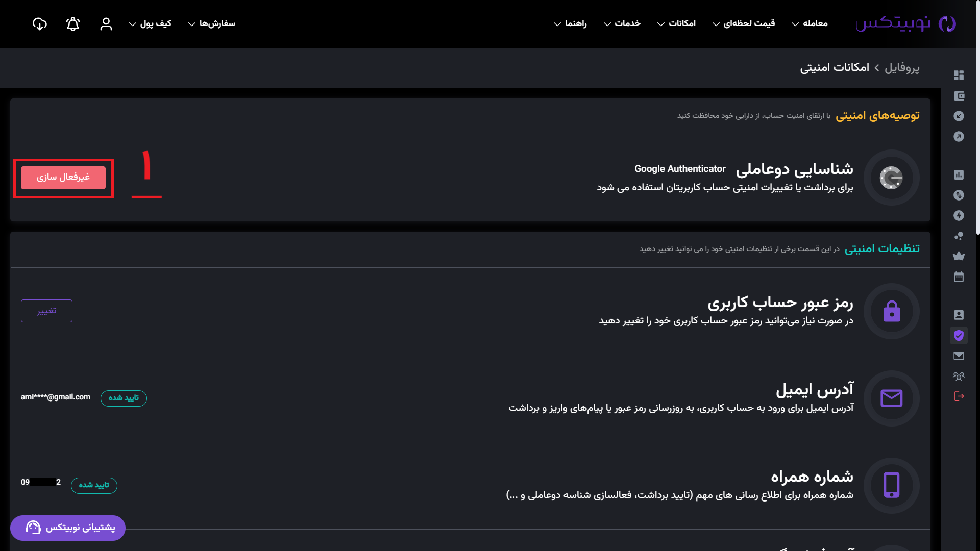Viewport: 980px width, 551px height.
Task: Click the withdraw up-right arrow sidebar icon
Action: pos(959,137)
